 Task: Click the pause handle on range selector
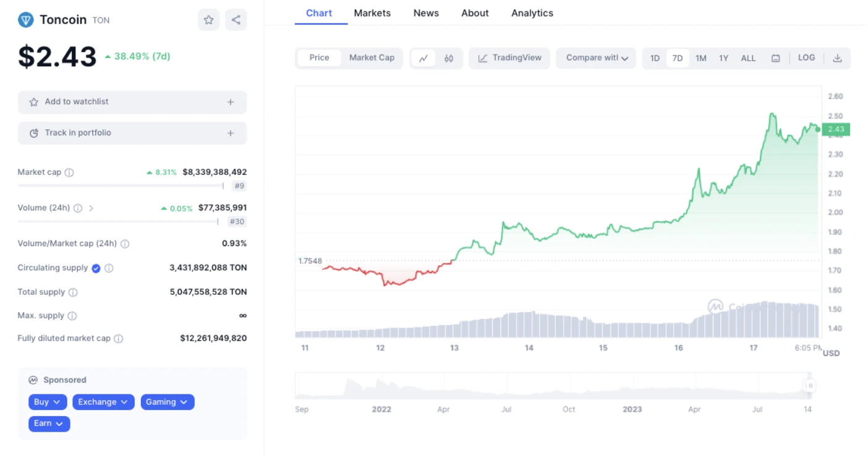click(x=810, y=386)
